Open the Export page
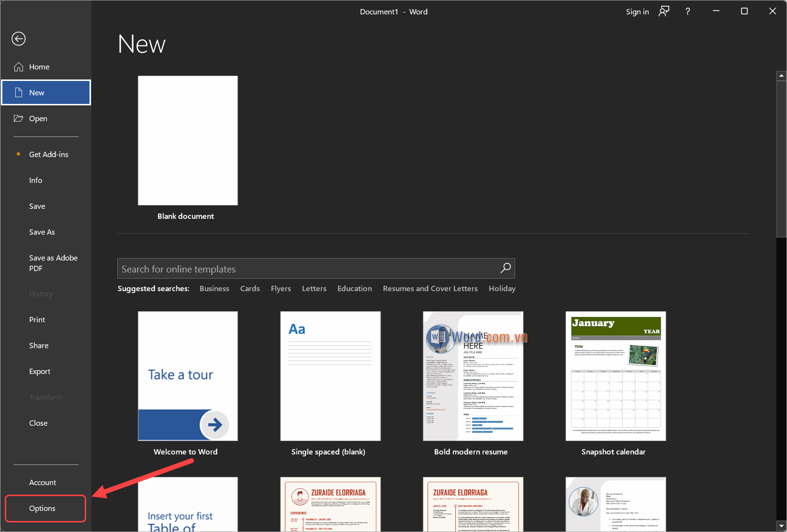This screenshot has width=787, height=532. [x=46, y=372]
